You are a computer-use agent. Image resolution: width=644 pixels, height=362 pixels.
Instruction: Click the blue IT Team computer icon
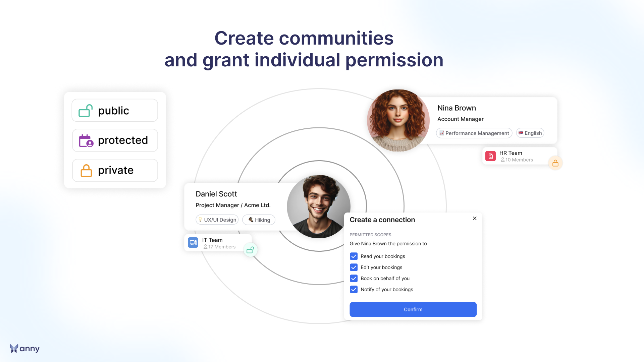193,243
